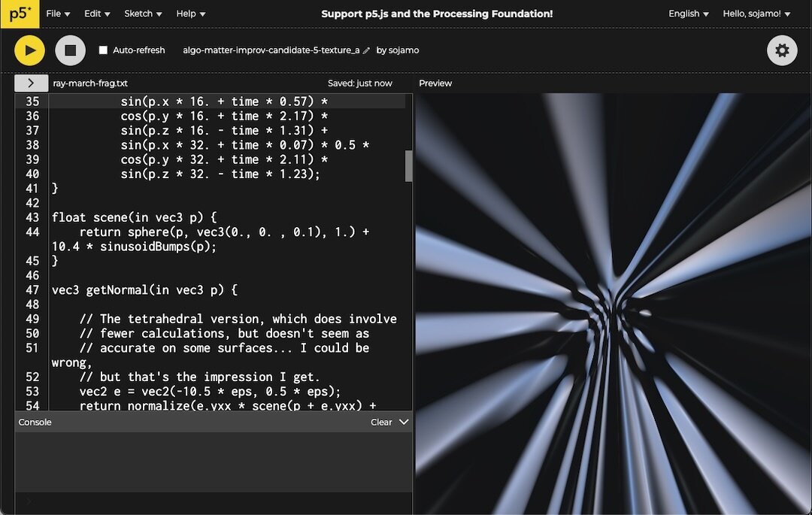This screenshot has width=812, height=515.
Task: Clear the console output
Action: 381,422
